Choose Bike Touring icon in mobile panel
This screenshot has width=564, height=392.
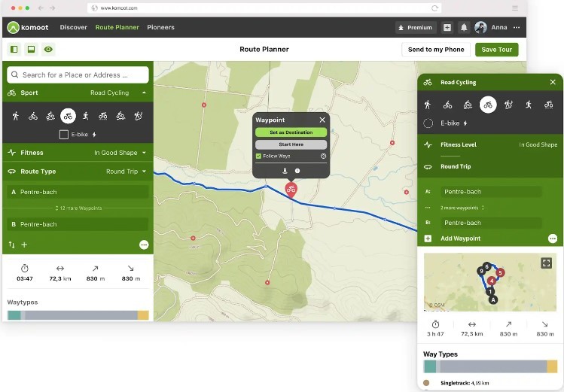pyautogui.click(x=448, y=105)
